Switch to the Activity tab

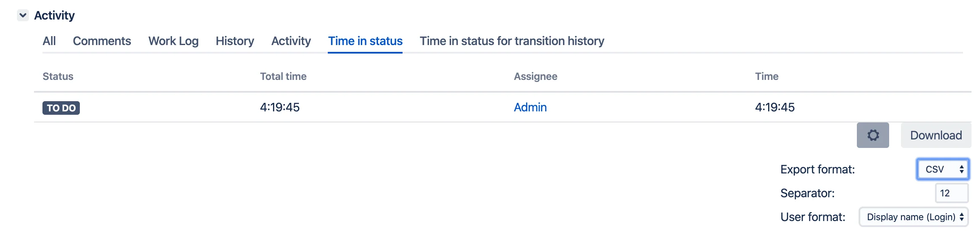click(291, 41)
